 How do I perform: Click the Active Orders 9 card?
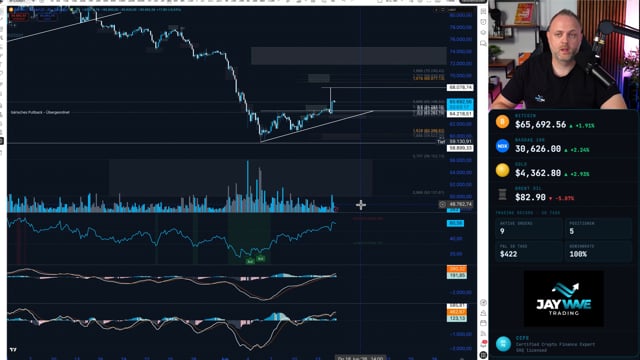click(529, 229)
